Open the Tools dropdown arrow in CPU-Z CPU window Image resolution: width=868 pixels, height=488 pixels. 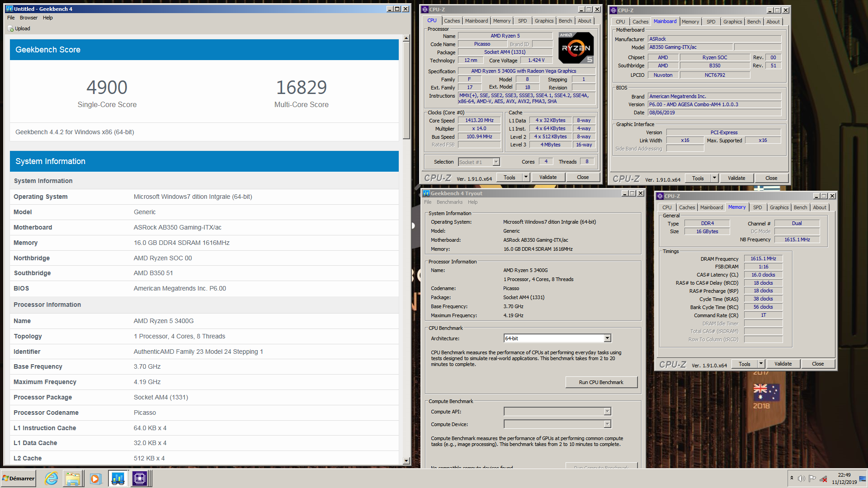(x=526, y=177)
